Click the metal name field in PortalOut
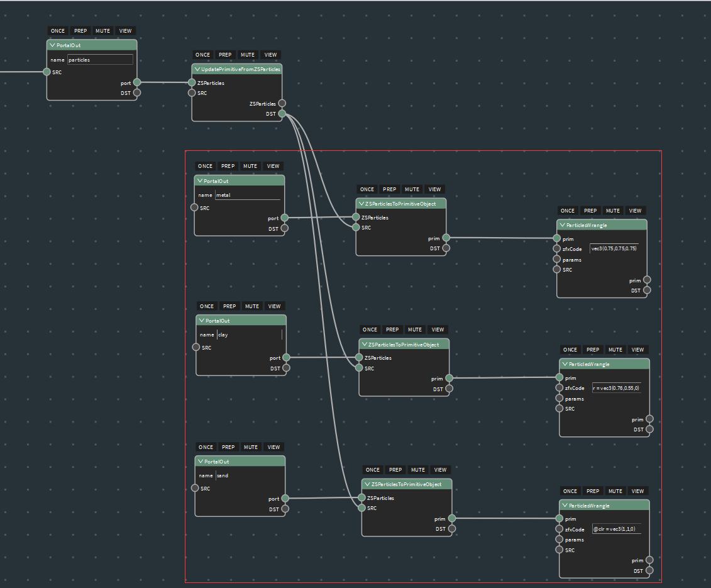The width and height of the screenshot is (711, 588). click(x=248, y=195)
